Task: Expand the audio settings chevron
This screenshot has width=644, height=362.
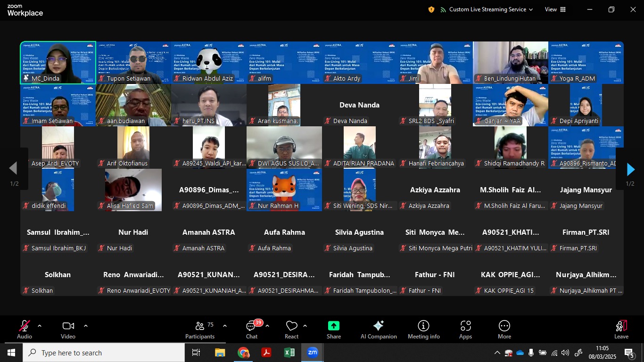Action: [x=40, y=326]
